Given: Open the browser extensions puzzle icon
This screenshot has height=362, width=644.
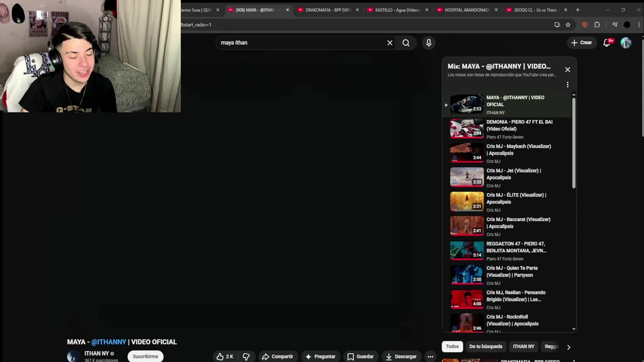Looking at the screenshot, I should [x=597, y=25].
